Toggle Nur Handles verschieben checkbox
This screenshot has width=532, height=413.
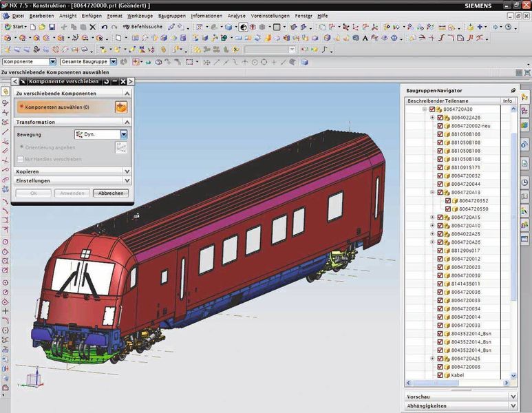coord(21,159)
